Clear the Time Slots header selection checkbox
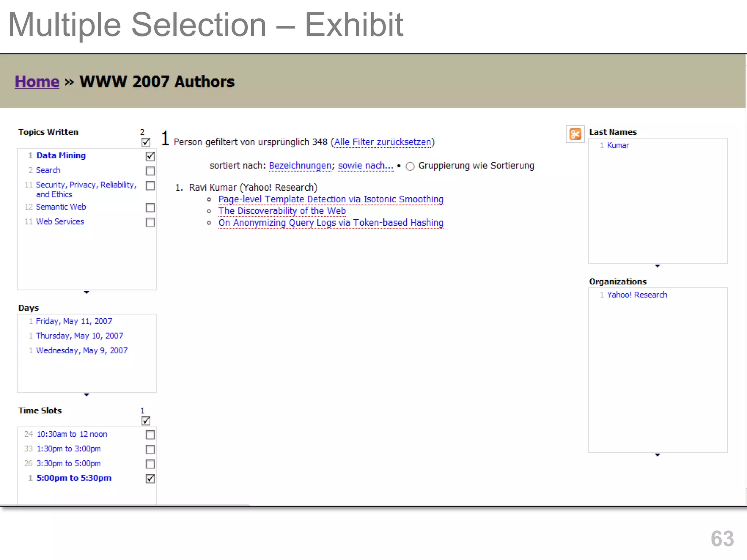This screenshot has height=560, width=747. [146, 420]
